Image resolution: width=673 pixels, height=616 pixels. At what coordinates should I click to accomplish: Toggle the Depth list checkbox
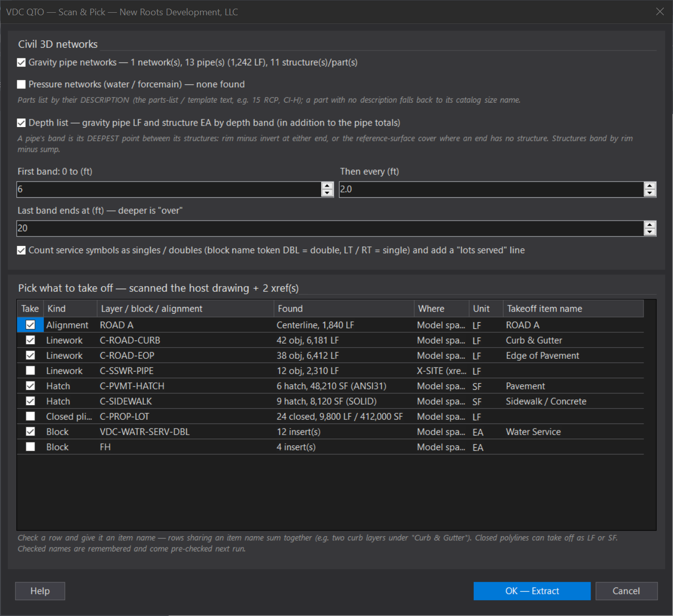[x=21, y=123]
